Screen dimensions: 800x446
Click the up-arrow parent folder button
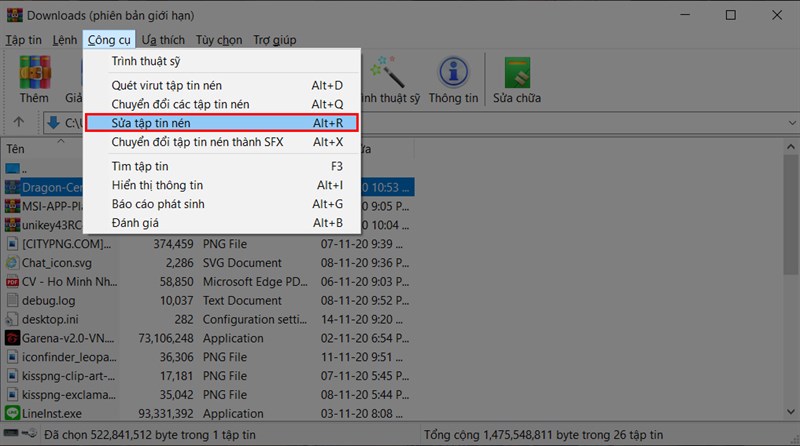[x=19, y=122]
